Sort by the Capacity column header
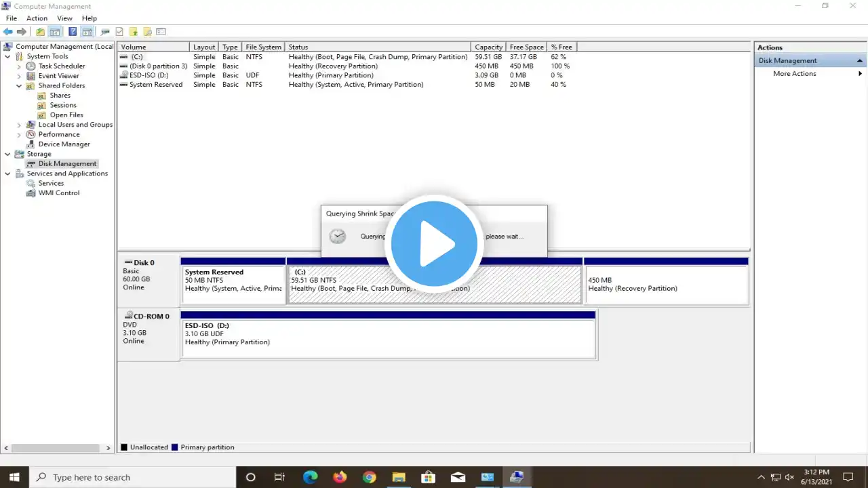868x488 pixels. tap(488, 47)
